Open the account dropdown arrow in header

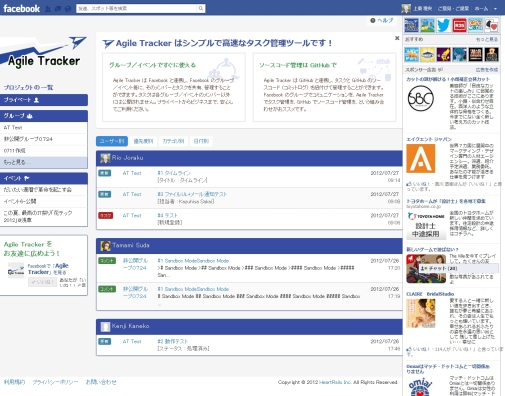click(495, 9)
